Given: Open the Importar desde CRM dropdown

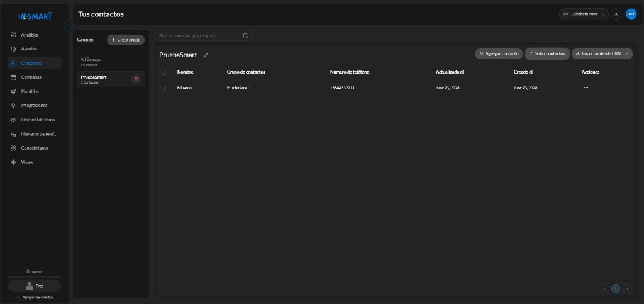Looking at the screenshot, I should pyautogui.click(x=602, y=54).
